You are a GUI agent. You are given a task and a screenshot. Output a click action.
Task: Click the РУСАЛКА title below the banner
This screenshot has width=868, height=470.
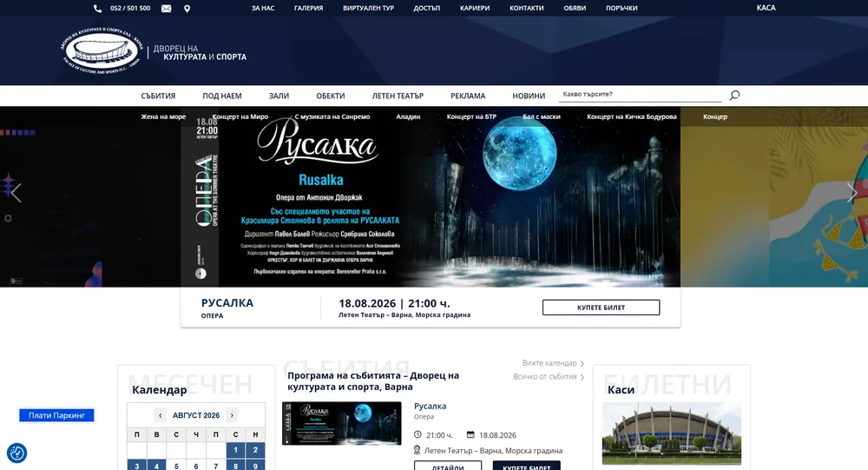[x=227, y=303]
